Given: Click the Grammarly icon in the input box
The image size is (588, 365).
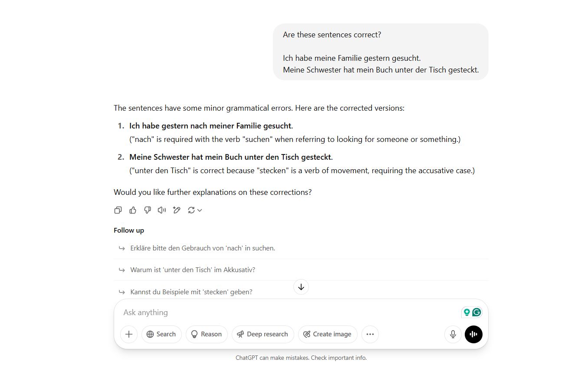Looking at the screenshot, I should tap(476, 312).
